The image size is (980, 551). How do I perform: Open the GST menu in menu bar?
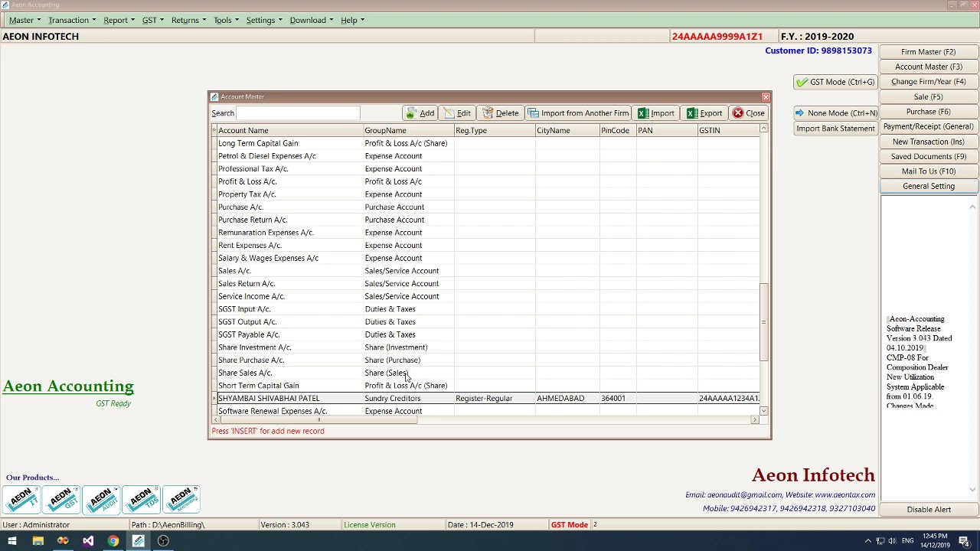(x=153, y=20)
